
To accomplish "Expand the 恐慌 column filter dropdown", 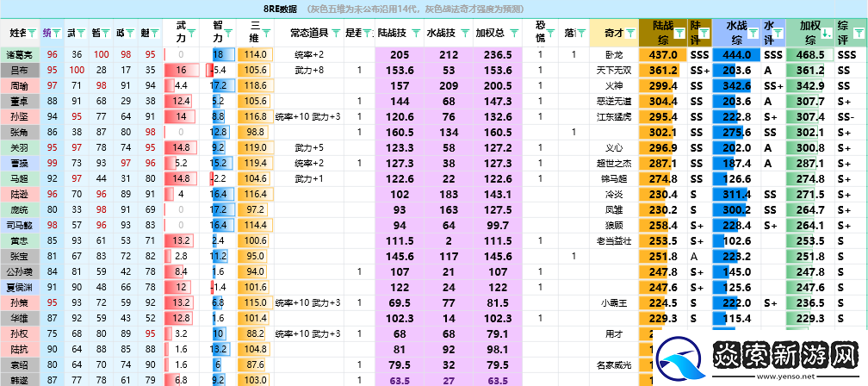I will 551,34.
